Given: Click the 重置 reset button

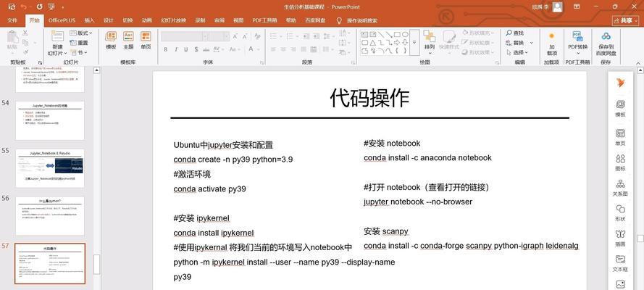Looking at the screenshot, I should click(79, 43).
